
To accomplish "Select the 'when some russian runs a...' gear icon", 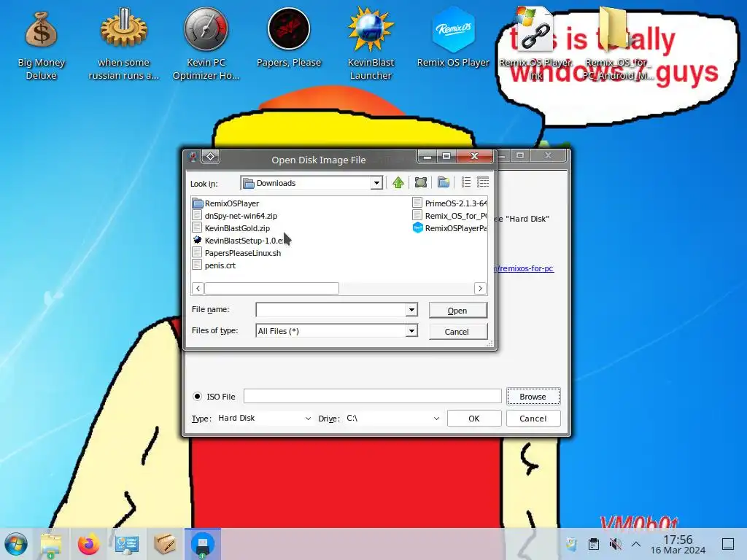I will tap(123, 45).
